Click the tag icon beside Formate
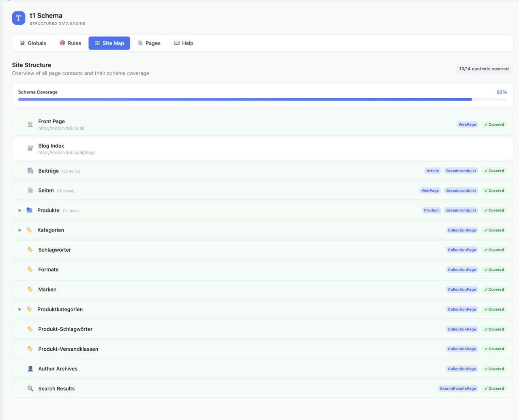 pos(30,270)
